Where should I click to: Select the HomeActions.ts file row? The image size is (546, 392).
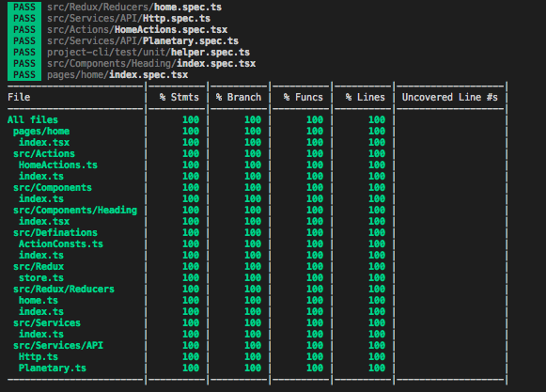point(257,165)
